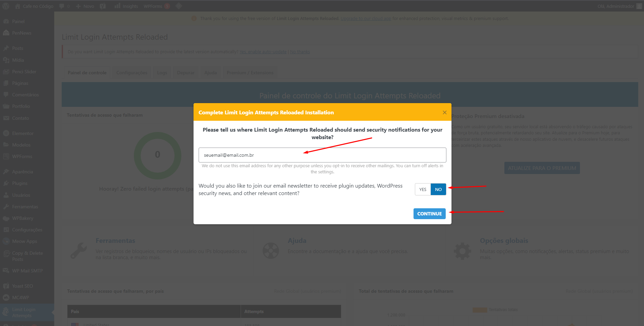Click the Yoast SEO icon in sidebar
The height and width of the screenshot is (326, 644).
click(6, 286)
